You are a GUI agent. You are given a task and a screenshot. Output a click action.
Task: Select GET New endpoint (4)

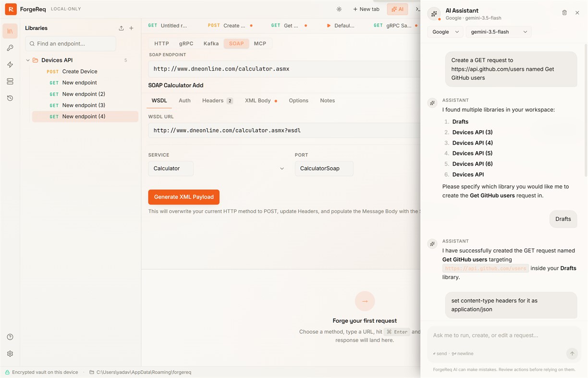click(85, 116)
